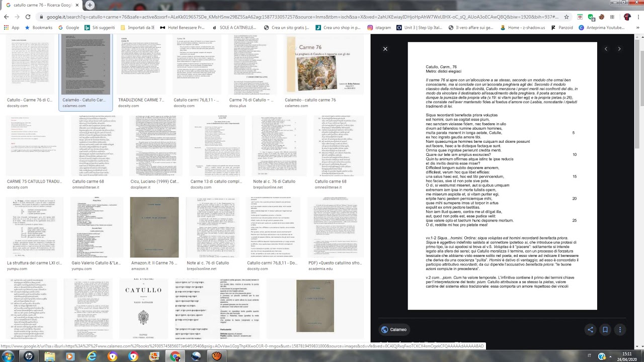This screenshot has width=644, height=362.
Task: Open the 'istagram' bookmark
Action: click(x=379, y=28)
